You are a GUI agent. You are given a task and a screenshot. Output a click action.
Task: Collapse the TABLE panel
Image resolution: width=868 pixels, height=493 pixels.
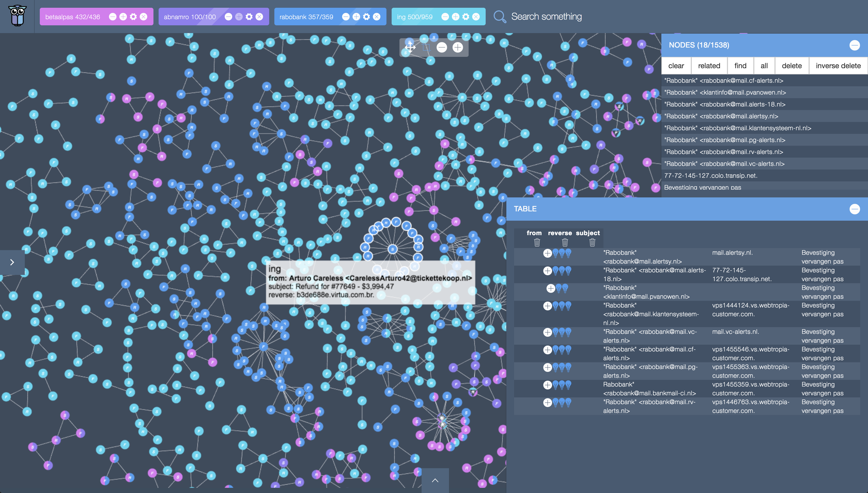[x=855, y=209]
